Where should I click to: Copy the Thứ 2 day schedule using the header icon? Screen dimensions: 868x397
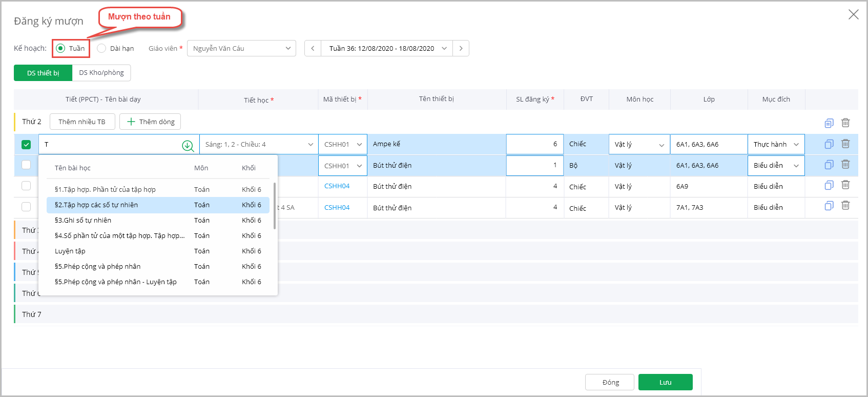click(x=829, y=123)
